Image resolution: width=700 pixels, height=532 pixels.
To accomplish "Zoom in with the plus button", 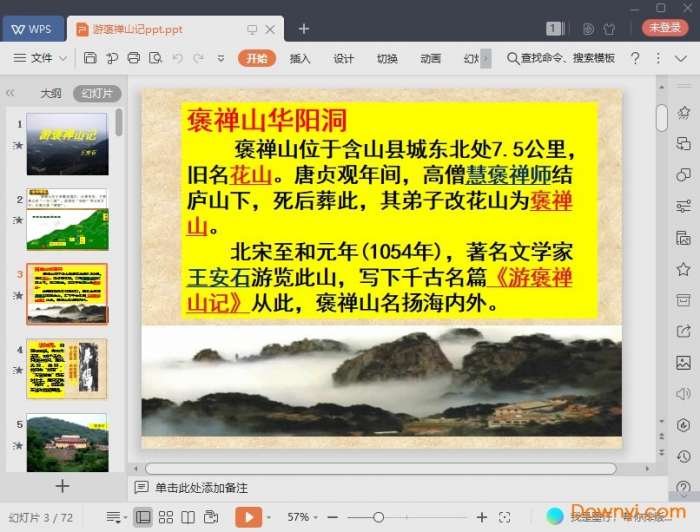I will 482,517.
